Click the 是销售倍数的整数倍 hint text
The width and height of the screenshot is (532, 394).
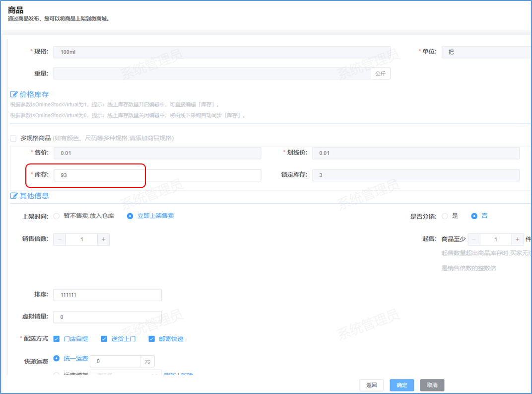[468, 268]
